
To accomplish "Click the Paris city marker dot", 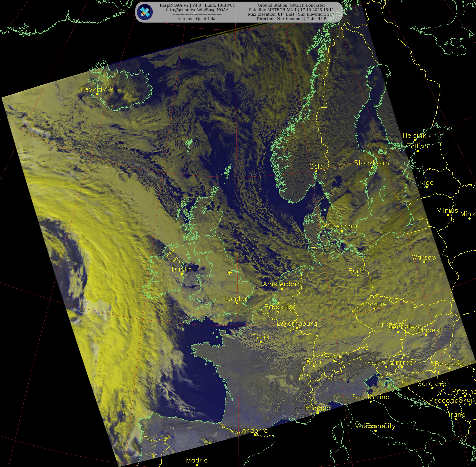I will coord(261,342).
